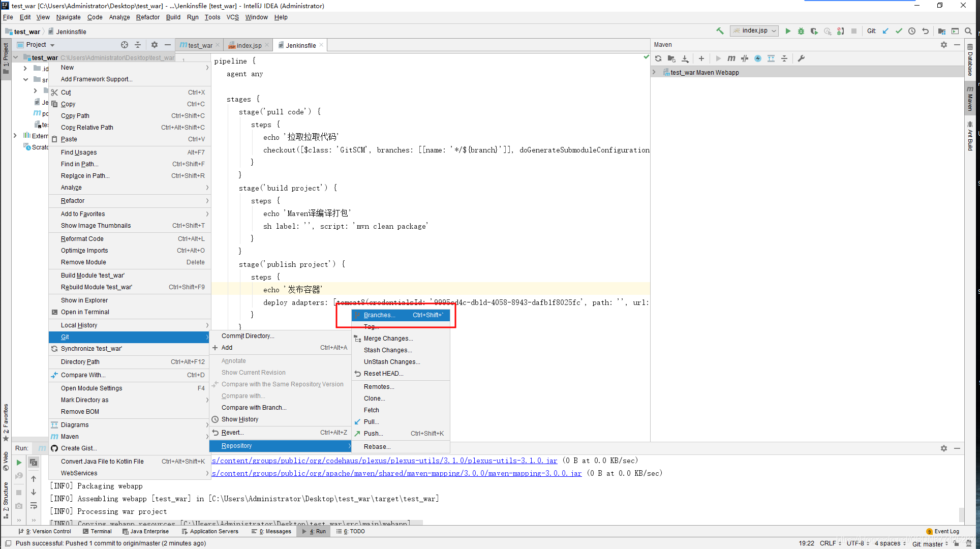Viewport: 980px width, 549px height.
Task: Open 4 spaces indent selector
Action: point(890,543)
